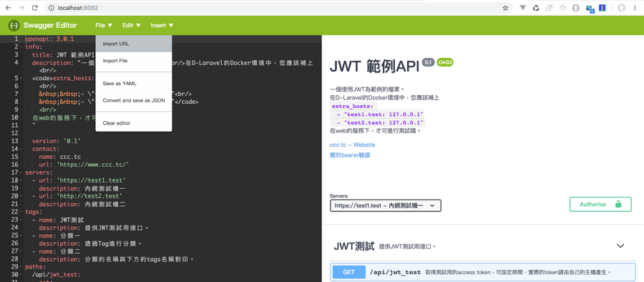The height and width of the screenshot is (282, 644).
Task: Click the '- name: JWT測試' editor line
Action: point(58,220)
